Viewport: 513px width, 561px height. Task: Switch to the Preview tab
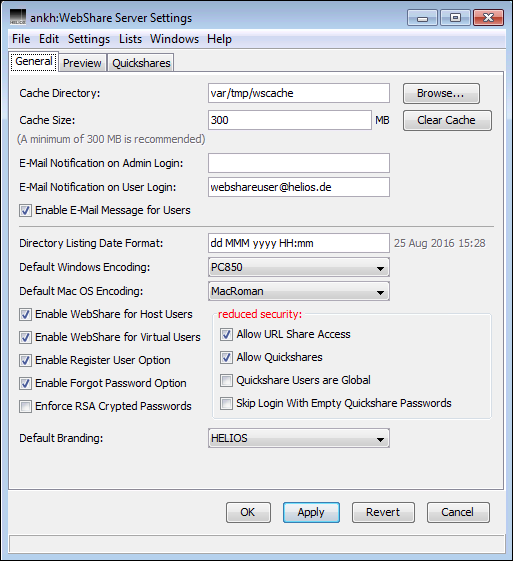82,63
